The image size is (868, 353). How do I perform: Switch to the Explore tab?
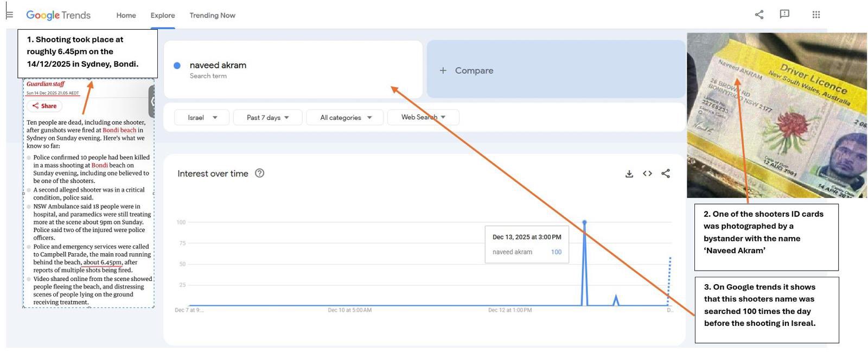(x=163, y=15)
